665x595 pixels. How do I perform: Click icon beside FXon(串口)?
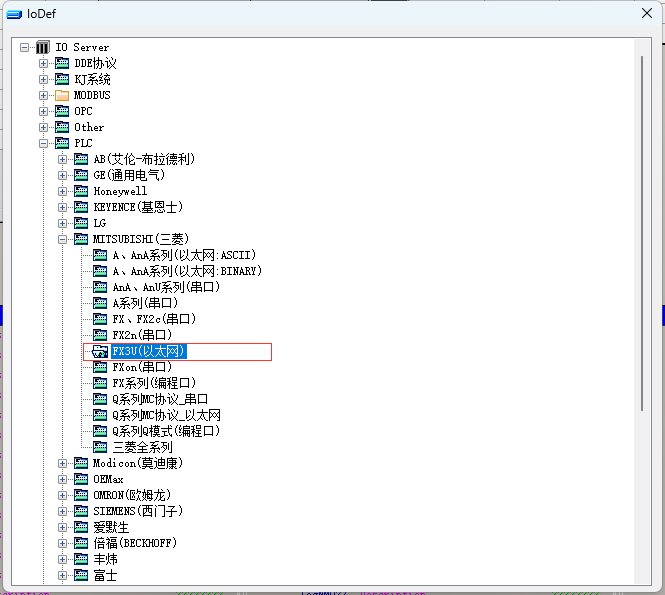100,367
